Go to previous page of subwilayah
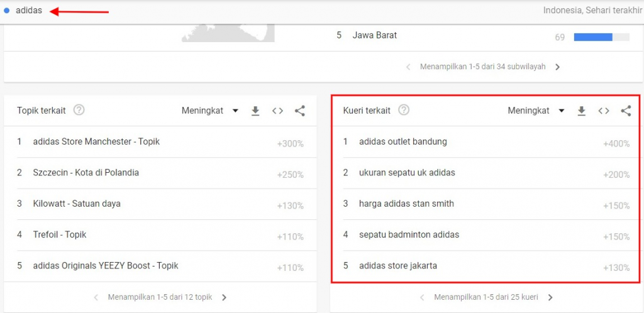The width and height of the screenshot is (644, 313). (408, 67)
